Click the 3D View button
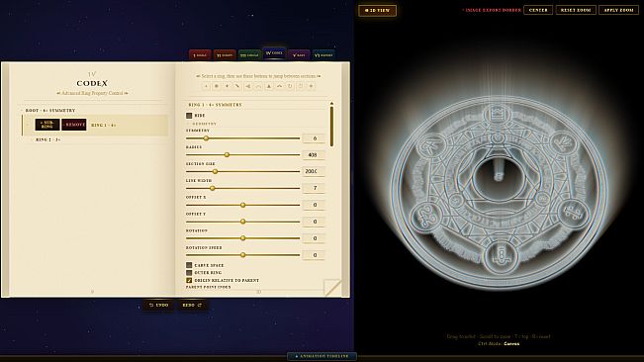The image size is (644, 362). coord(378,10)
